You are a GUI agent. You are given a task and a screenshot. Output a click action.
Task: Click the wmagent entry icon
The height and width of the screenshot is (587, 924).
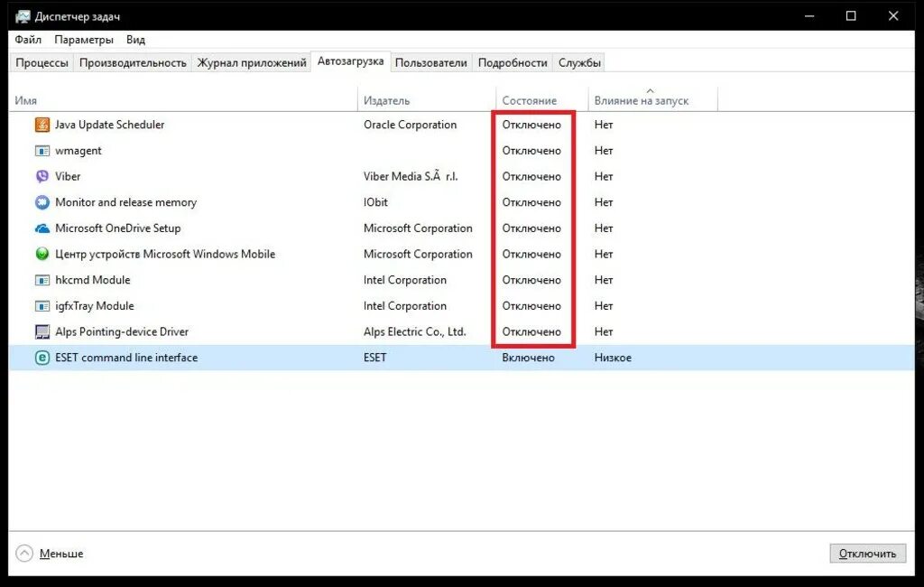[x=42, y=151]
